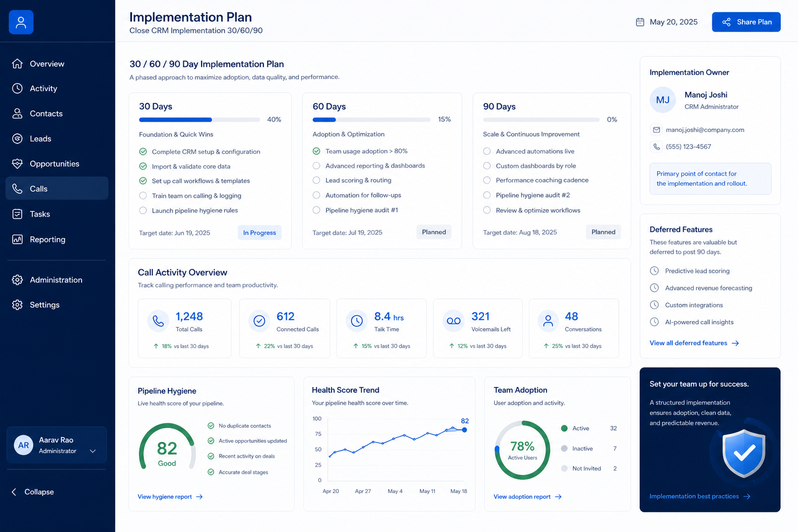
Task: Open Implementation best practices link
Action: (700, 496)
